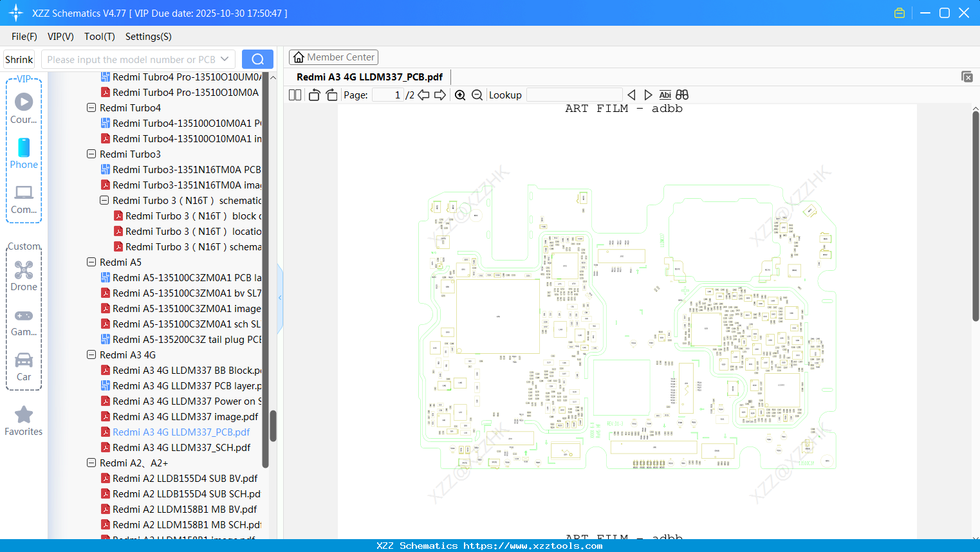The image size is (980, 552).
Task: Zoom into the PDF document
Action: pos(460,95)
